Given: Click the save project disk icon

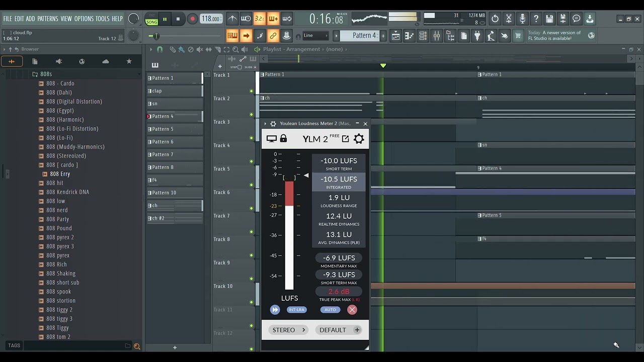Looking at the screenshot, I should click(549, 19).
